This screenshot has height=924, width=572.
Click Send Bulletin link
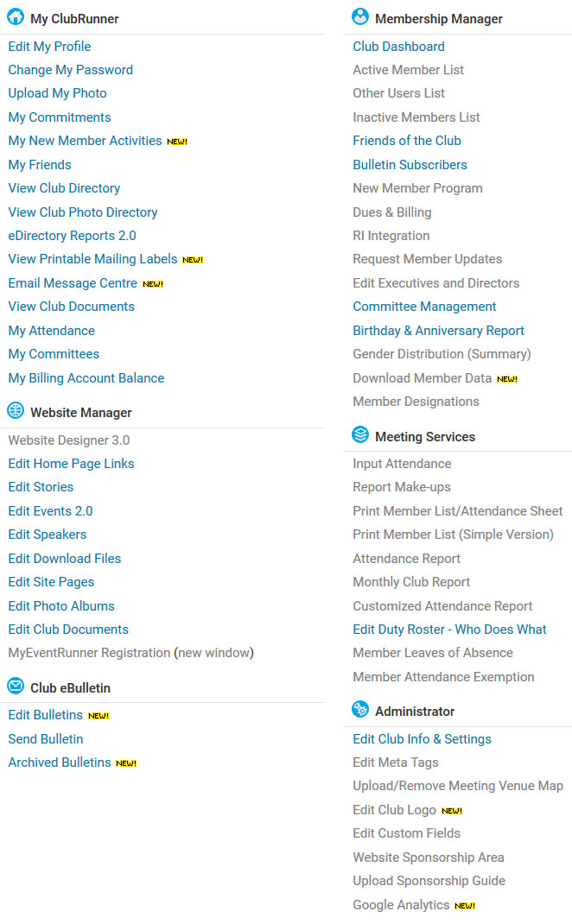[x=46, y=739]
